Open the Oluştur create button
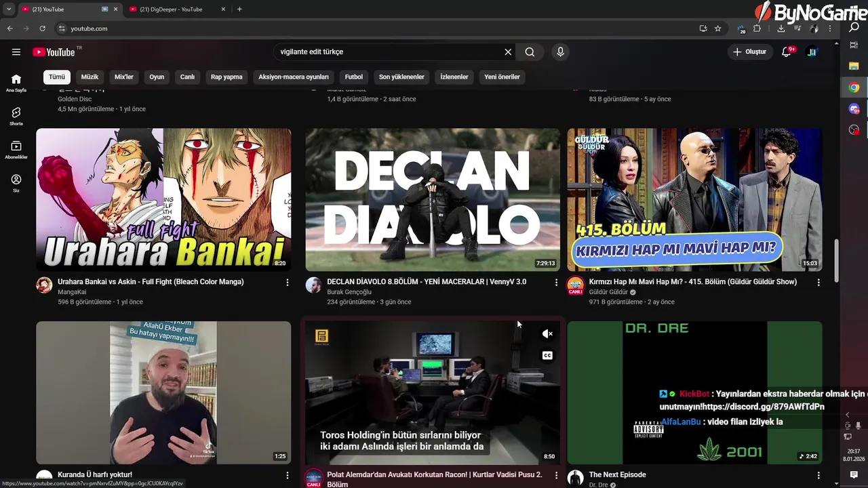 pos(750,52)
